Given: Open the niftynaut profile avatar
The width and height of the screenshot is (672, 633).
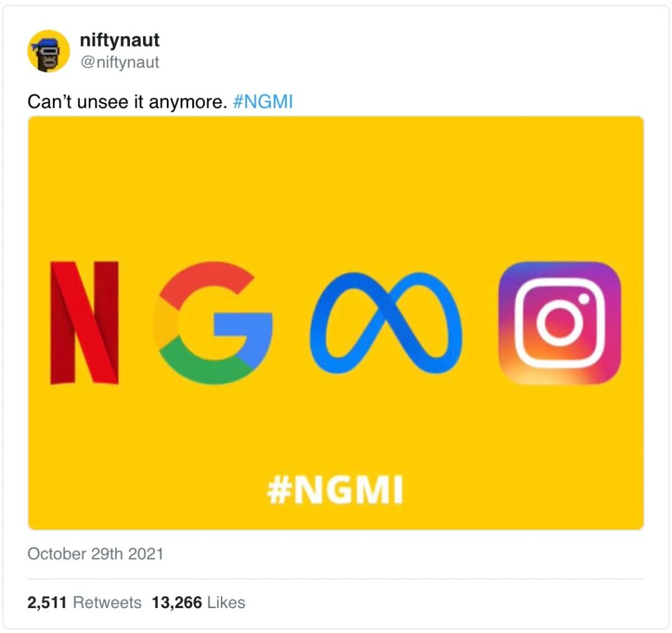Looking at the screenshot, I should [49, 51].
